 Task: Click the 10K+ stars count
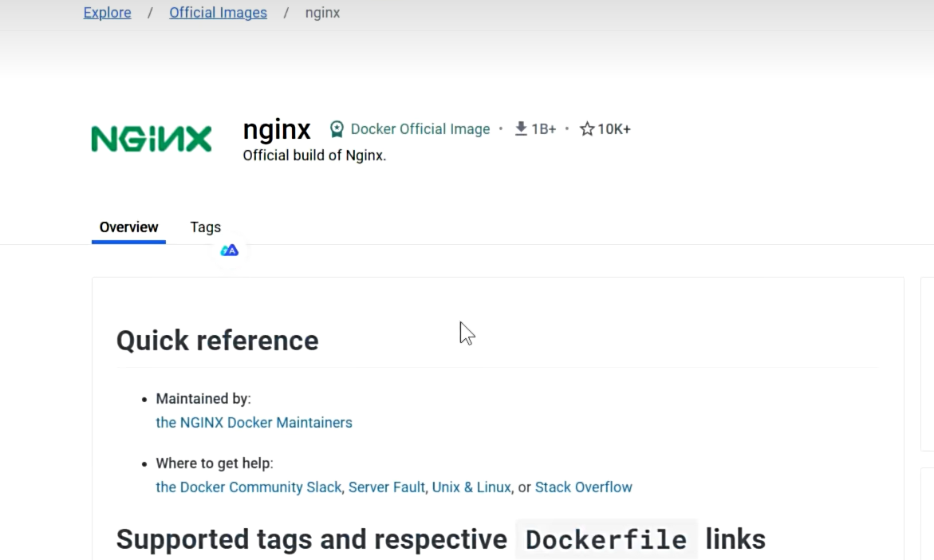pyautogui.click(x=614, y=129)
